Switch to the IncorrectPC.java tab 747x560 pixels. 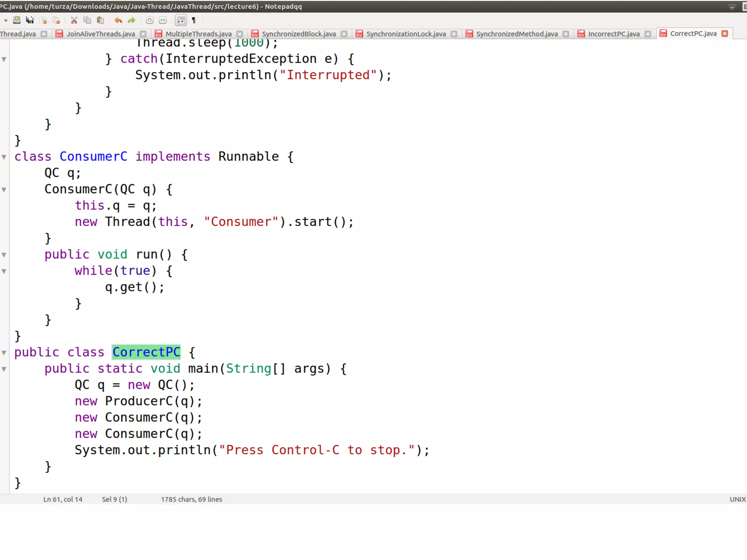click(614, 34)
